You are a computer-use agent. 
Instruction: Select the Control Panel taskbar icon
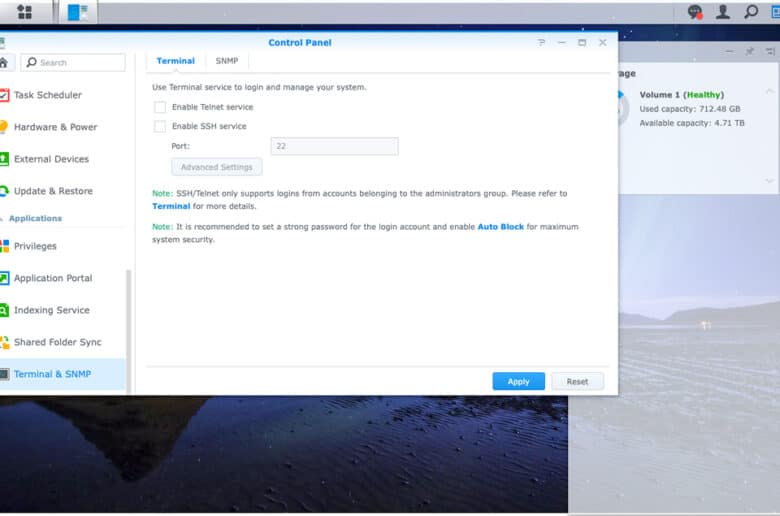(x=78, y=12)
